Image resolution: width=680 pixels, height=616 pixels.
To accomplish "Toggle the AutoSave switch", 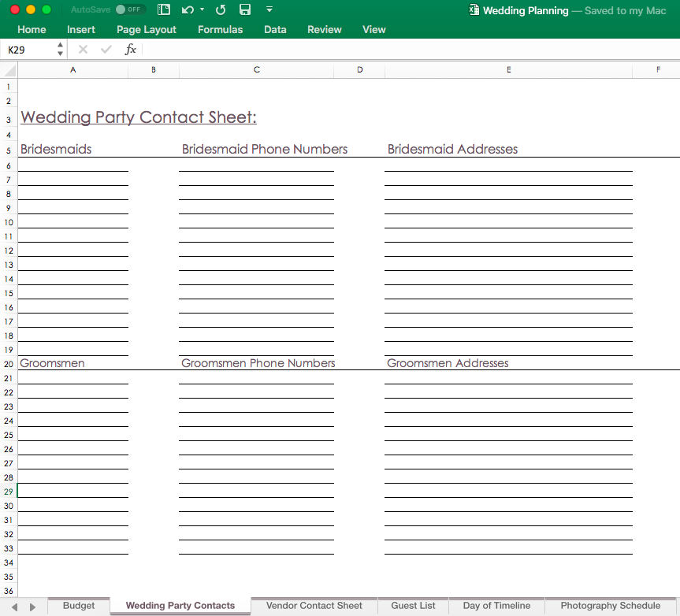I will [131, 9].
